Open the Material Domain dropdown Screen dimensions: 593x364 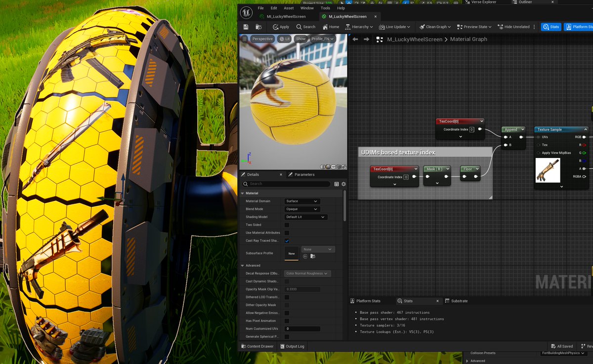point(302,201)
